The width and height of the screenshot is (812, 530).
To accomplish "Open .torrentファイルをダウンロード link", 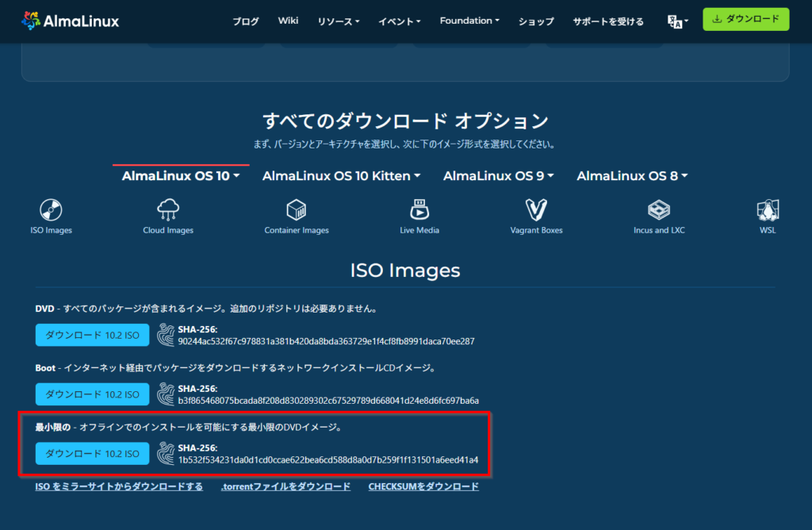I will point(285,486).
